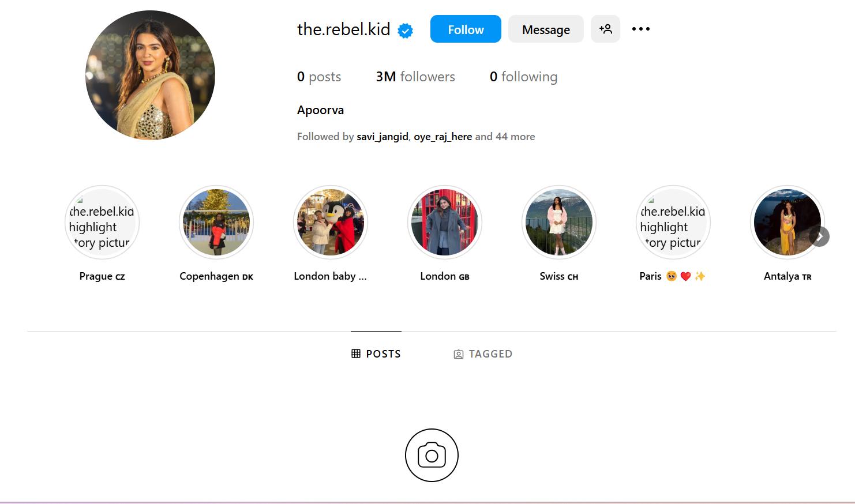
Task: Open the Prague highlight
Action: [102, 223]
